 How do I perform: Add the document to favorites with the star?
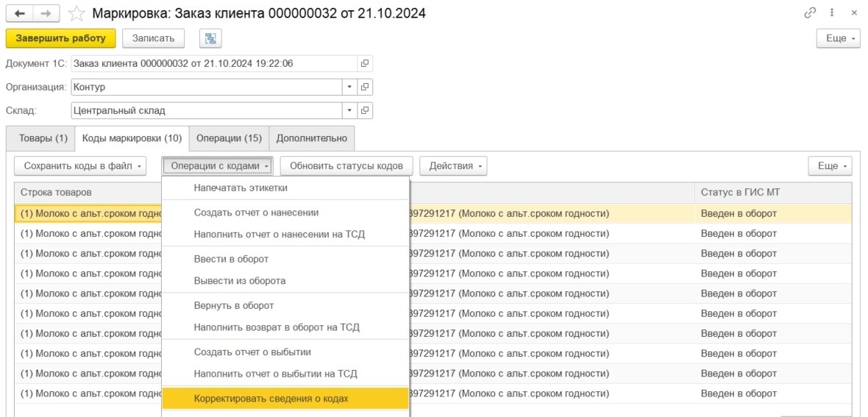[77, 13]
